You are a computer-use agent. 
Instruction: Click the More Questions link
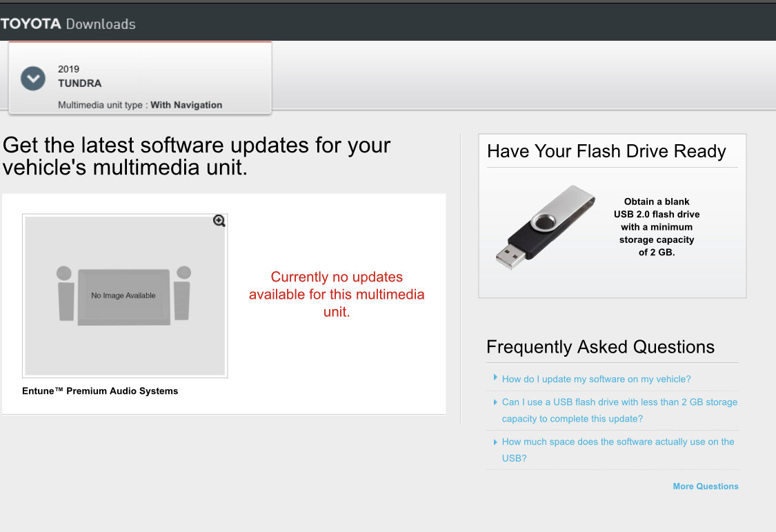pos(705,486)
